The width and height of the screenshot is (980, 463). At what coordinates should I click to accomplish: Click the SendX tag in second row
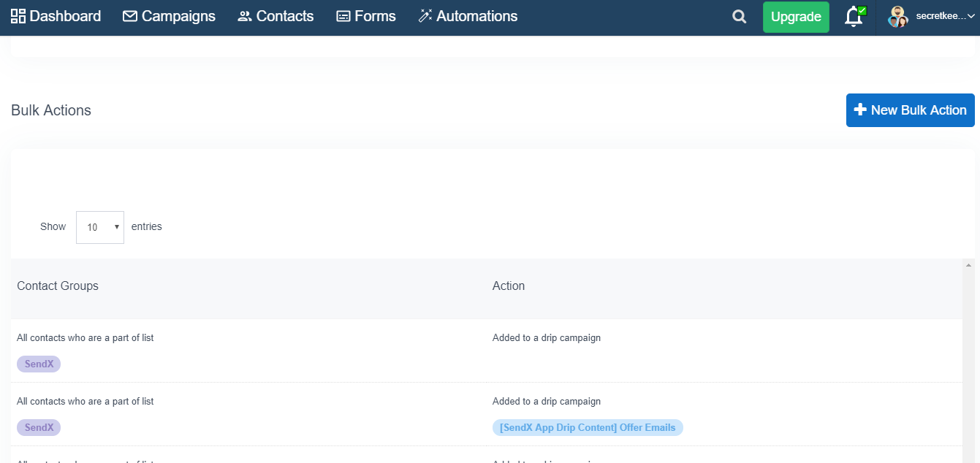coord(39,427)
